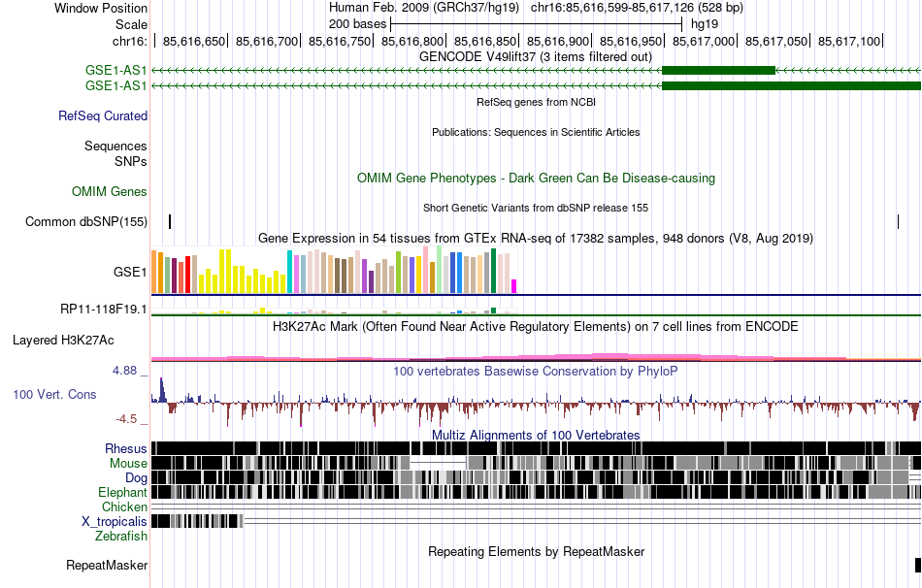
Task: Select the Chicken alignment row label
Action: (124, 506)
